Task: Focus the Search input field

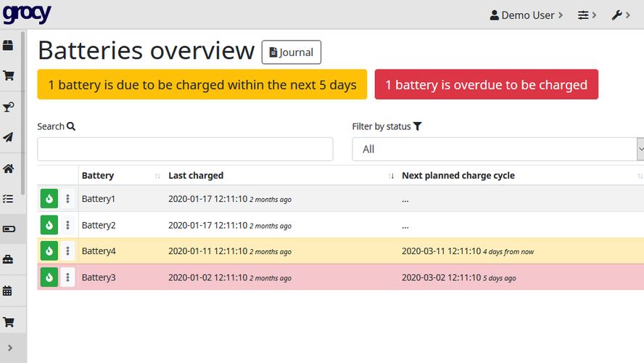Action: [x=185, y=149]
